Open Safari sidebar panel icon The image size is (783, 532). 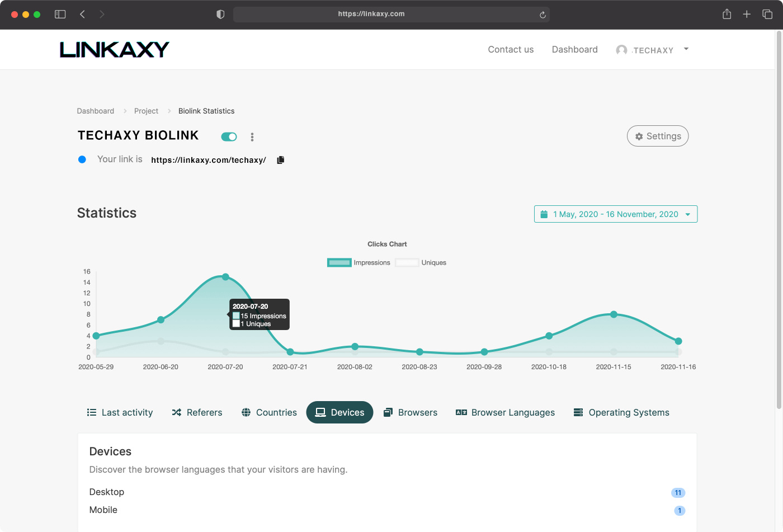click(x=60, y=15)
